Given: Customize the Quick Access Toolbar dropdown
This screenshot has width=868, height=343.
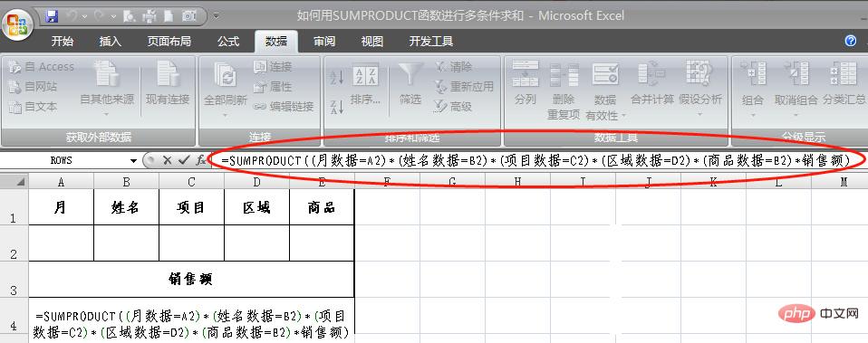Looking at the screenshot, I should tap(216, 16).
